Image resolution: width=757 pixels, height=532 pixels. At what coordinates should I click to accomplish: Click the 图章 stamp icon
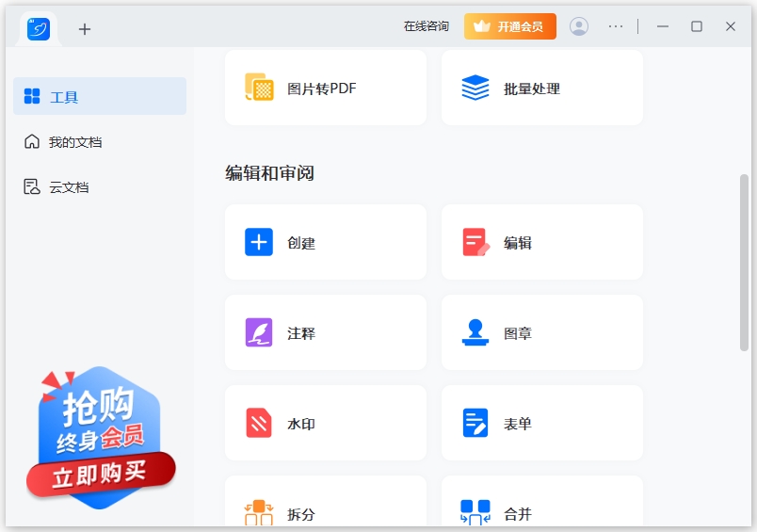click(x=475, y=332)
